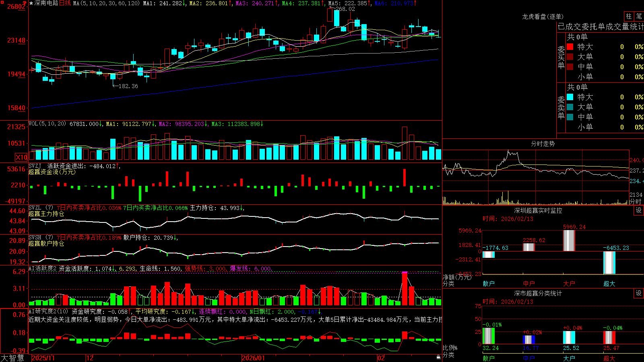The image size is (644, 362).
Task: Open 设 settings for 深圳超赢实时监控
Action: point(639,210)
